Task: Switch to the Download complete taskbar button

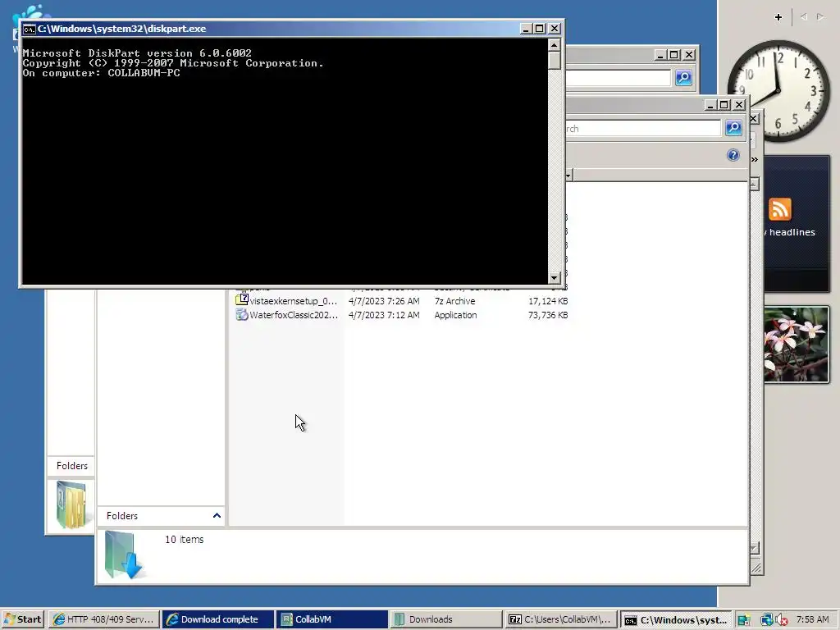Action: pos(218,619)
